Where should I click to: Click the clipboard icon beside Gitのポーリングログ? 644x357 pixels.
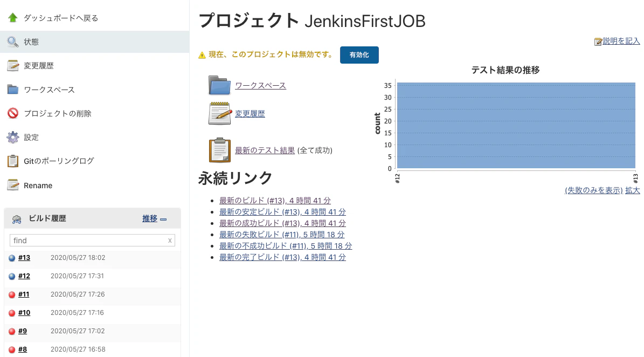pyautogui.click(x=13, y=161)
